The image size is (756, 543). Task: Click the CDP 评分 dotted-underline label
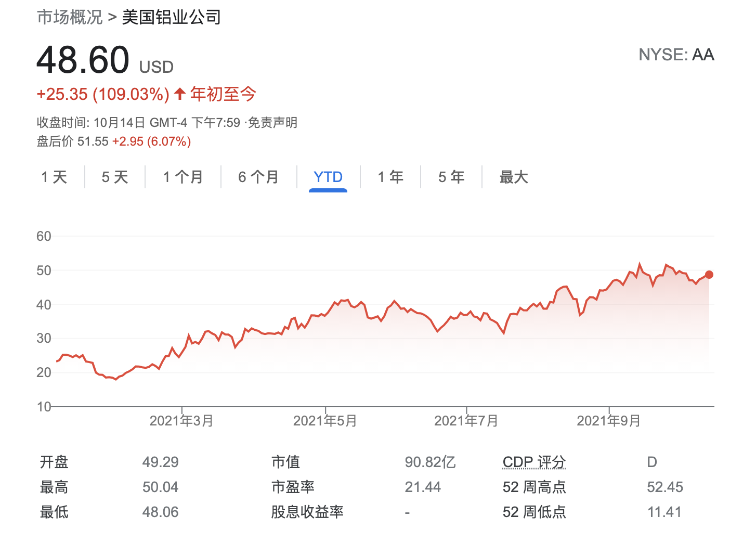pyautogui.click(x=534, y=462)
